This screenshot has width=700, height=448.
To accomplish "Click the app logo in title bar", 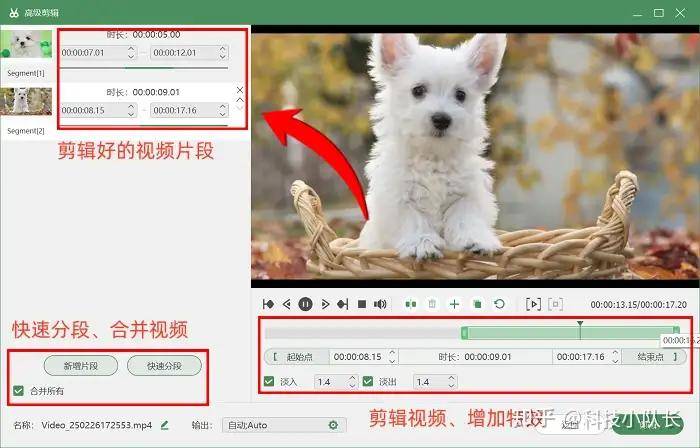I will (x=14, y=12).
